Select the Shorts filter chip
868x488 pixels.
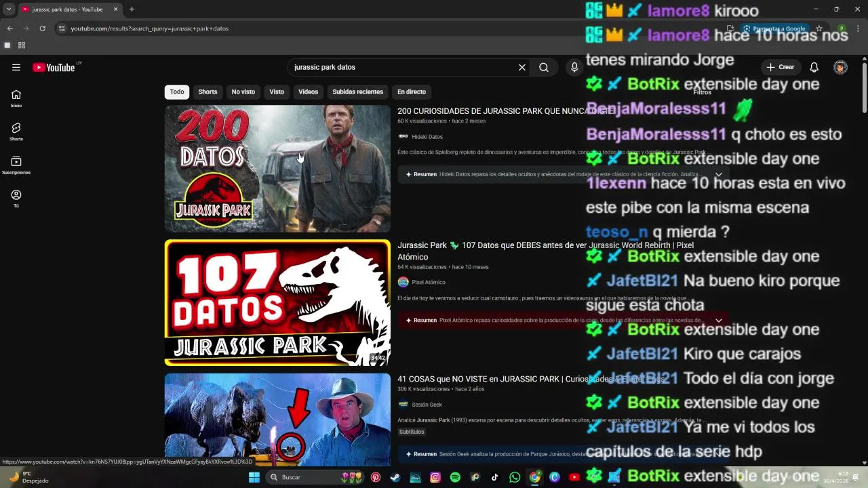click(x=208, y=91)
